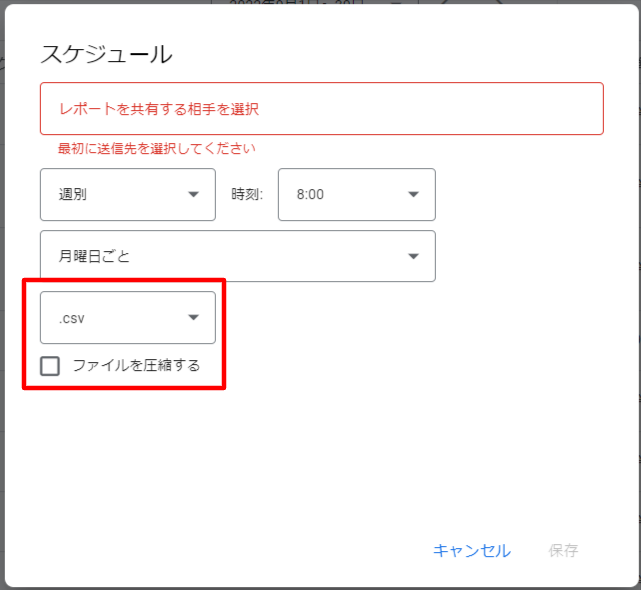Enable the ファイルを圧縮する checkbox
641x590 pixels.
point(50,366)
